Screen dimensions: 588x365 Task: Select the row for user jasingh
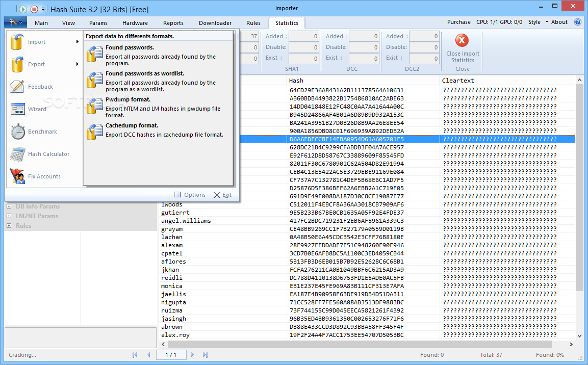367,319
